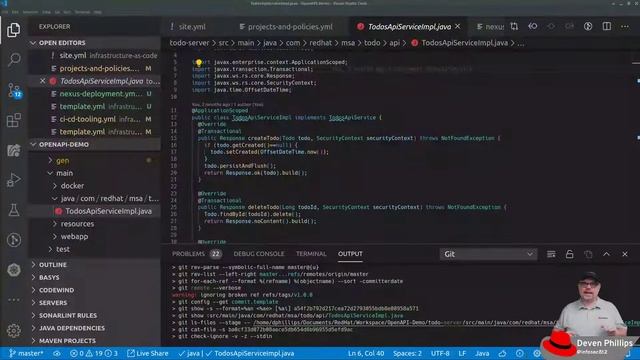Click UTF-8 encoding in status bar
Viewport: 640px width, 360px height.
(440, 353)
